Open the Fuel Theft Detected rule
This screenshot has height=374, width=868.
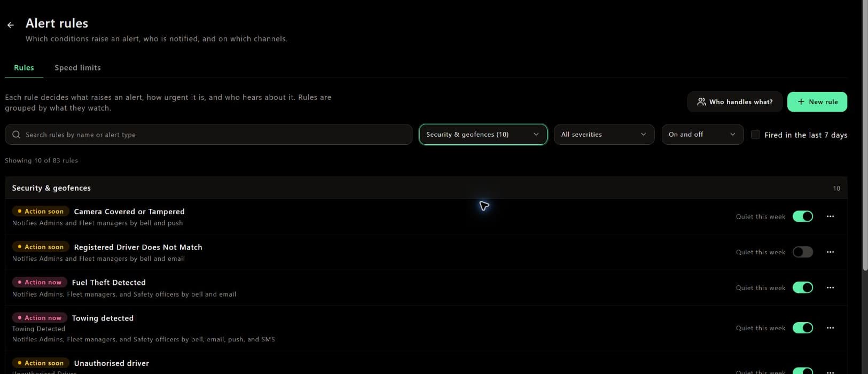point(108,283)
